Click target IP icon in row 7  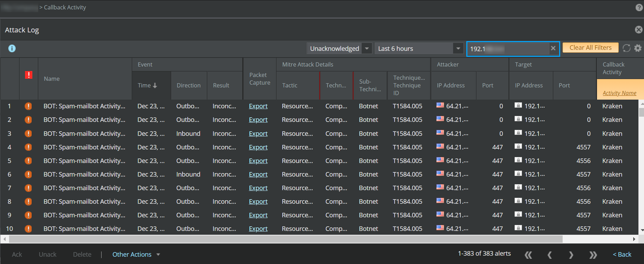518,187
